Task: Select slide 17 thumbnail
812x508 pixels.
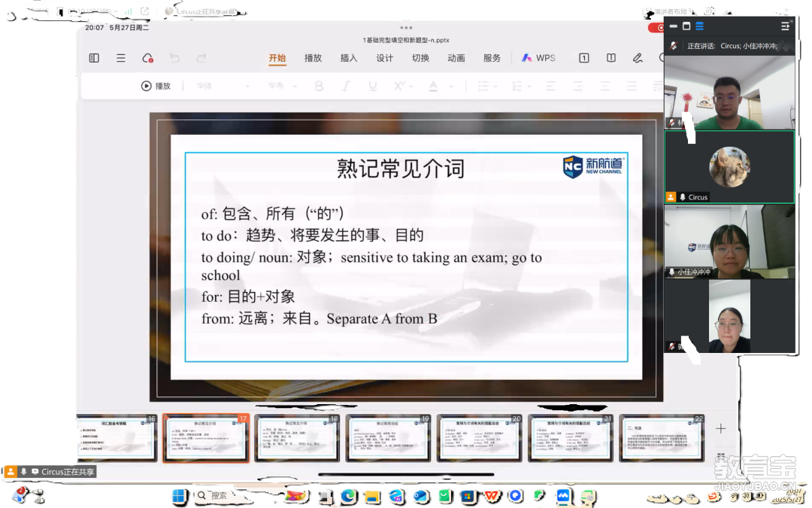Action: click(206, 438)
